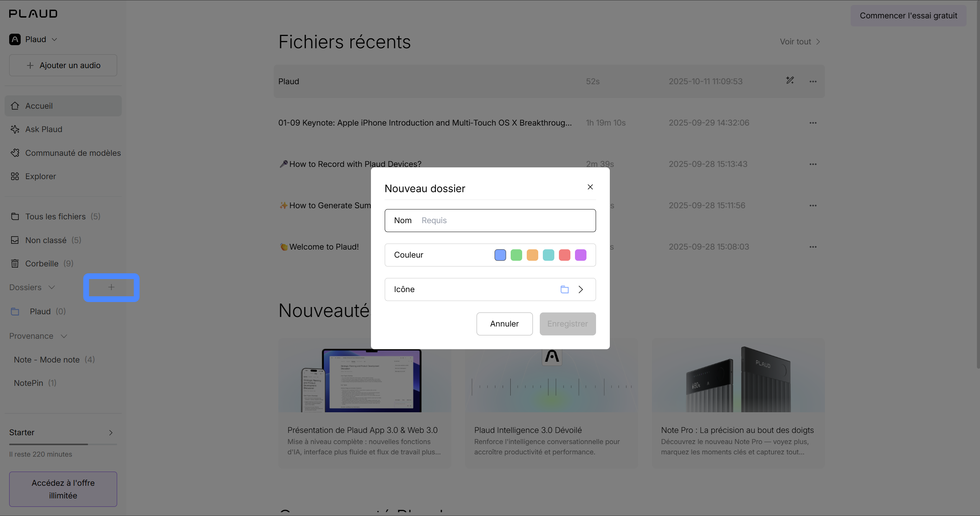The width and height of the screenshot is (980, 516).
Task: Click the Tous les fichiers folder icon
Action: [x=15, y=217]
